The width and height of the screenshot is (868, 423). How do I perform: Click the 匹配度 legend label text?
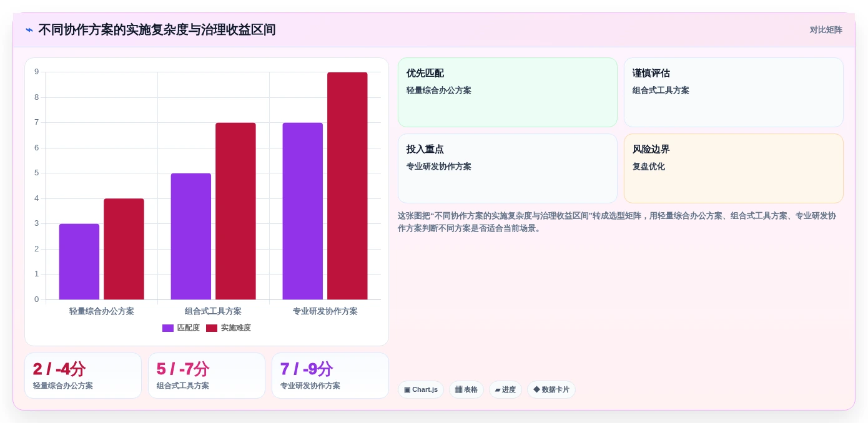click(x=188, y=328)
